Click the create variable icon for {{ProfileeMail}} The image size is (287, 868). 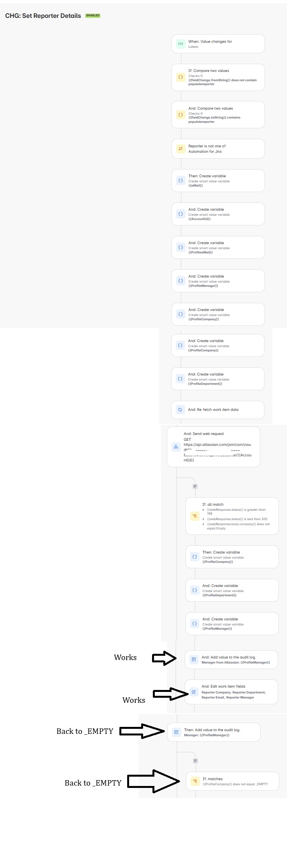(x=180, y=247)
